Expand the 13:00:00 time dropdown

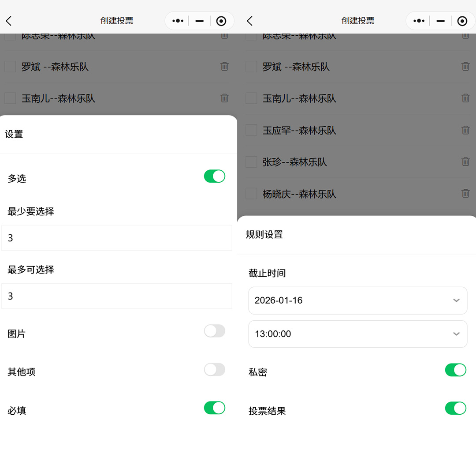click(x=357, y=334)
